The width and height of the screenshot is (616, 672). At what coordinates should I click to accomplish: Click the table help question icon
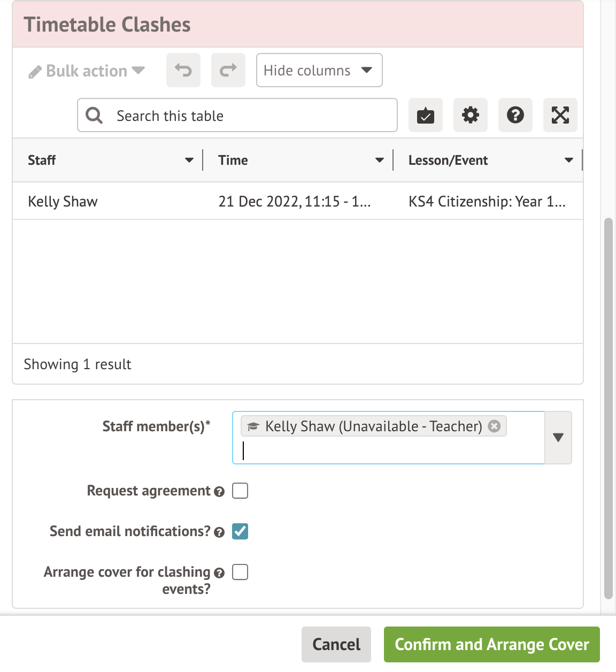click(515, 115)
